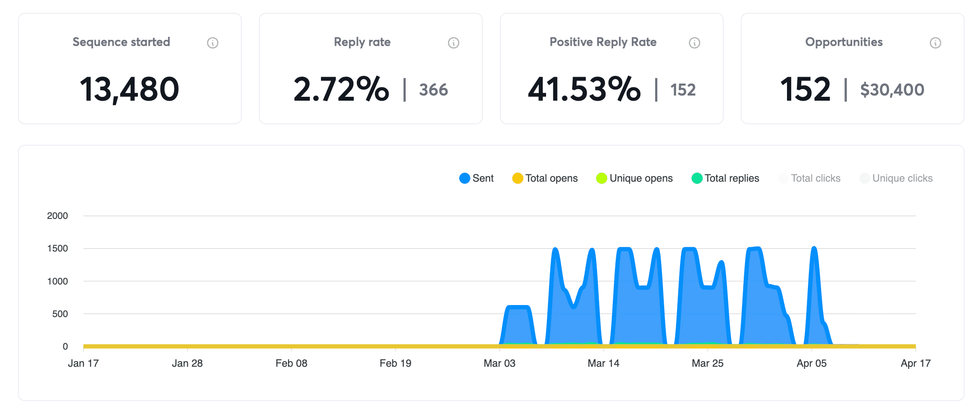The image size is (980, 413).
Task: Click the $30,400 opportunities value
Action: (892, 90)
